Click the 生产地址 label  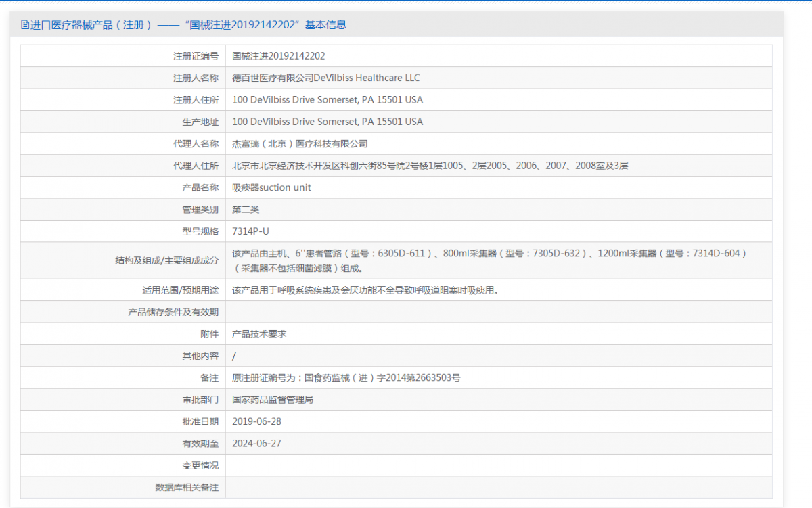pyautogui.click(x=201, y=122)
